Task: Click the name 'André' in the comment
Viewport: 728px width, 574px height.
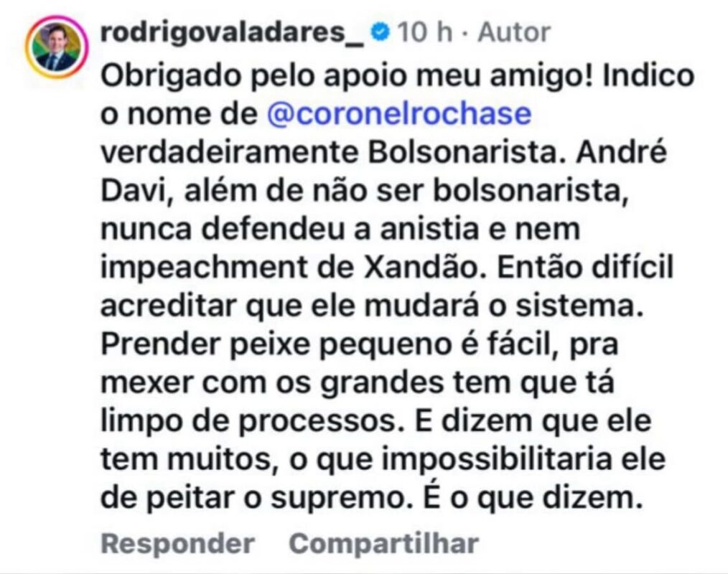Action: pyautogui.click(x=621, y=151)
